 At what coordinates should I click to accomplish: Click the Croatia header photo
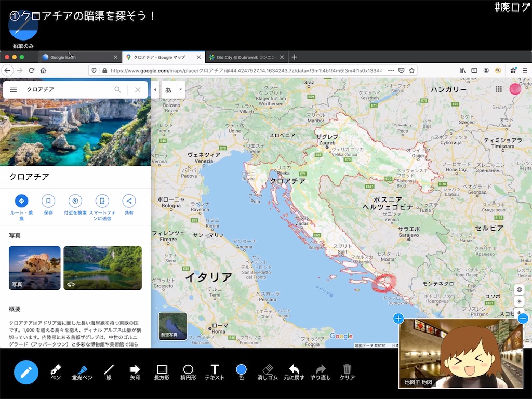[75, 132]
